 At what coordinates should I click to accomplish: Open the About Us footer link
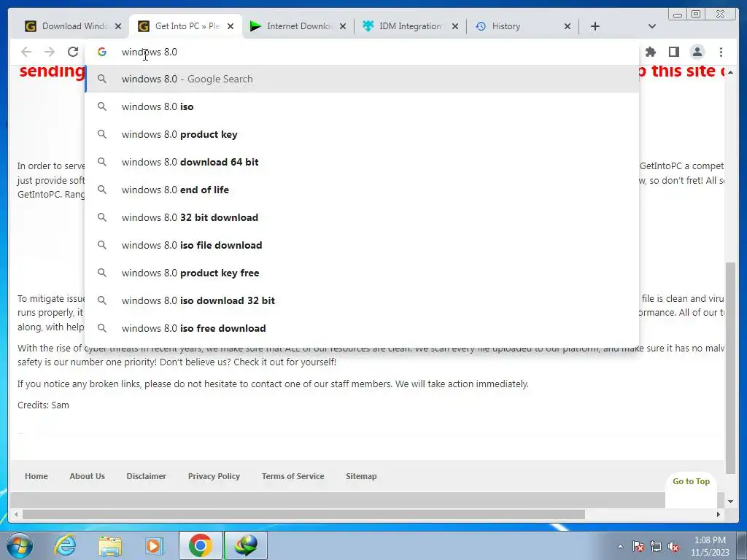click(x=88, y=476)
